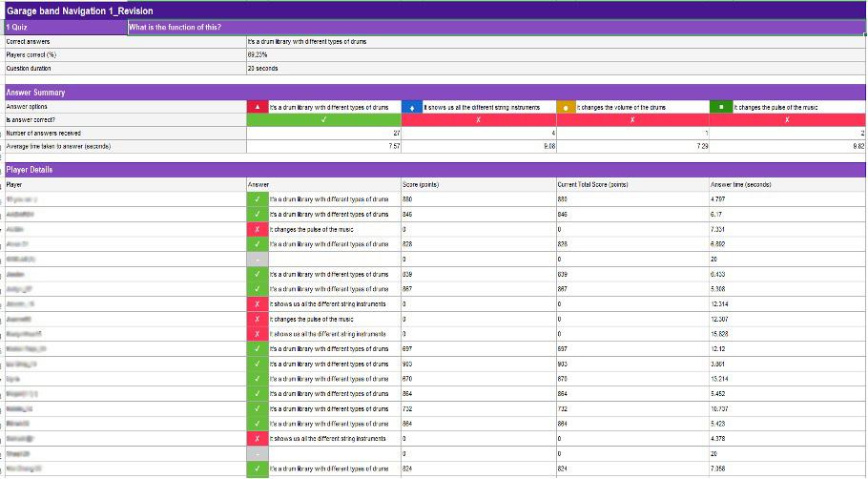The height and width of the screenshot is (479, 868).
Task: Select the average time value 7.29
Action: [x=632, y=147]
